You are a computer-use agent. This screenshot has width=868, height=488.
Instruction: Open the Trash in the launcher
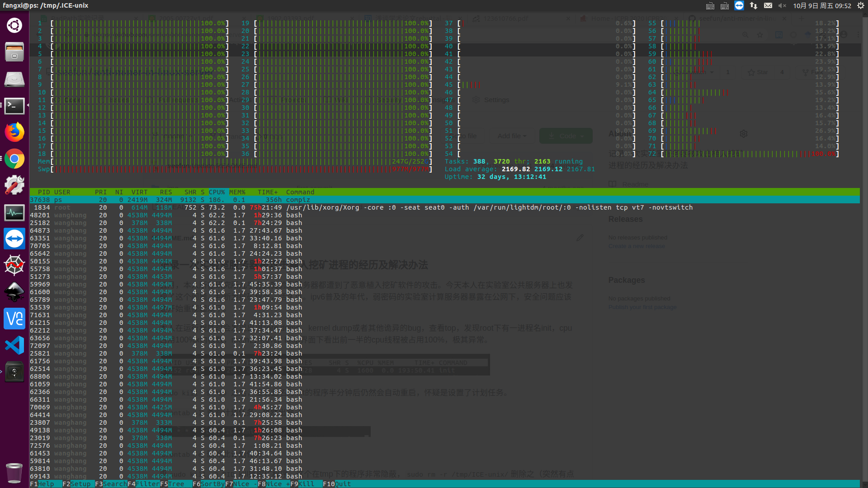pyautogui.click(x=14, y=473)
